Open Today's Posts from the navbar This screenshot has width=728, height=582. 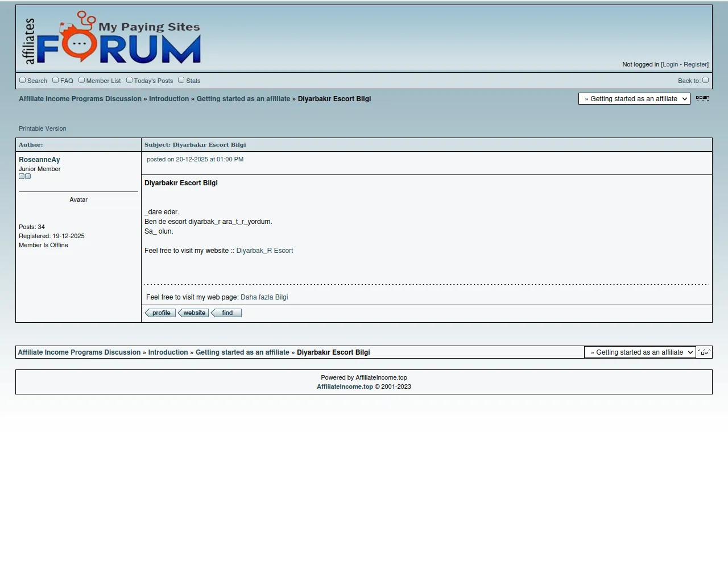coord(153,81)
